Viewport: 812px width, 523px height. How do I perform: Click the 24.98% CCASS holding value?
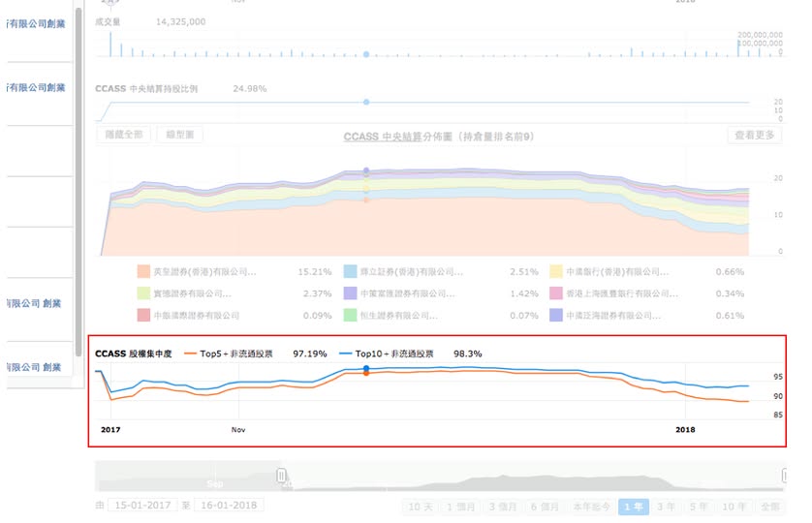(x=250, y=88)
